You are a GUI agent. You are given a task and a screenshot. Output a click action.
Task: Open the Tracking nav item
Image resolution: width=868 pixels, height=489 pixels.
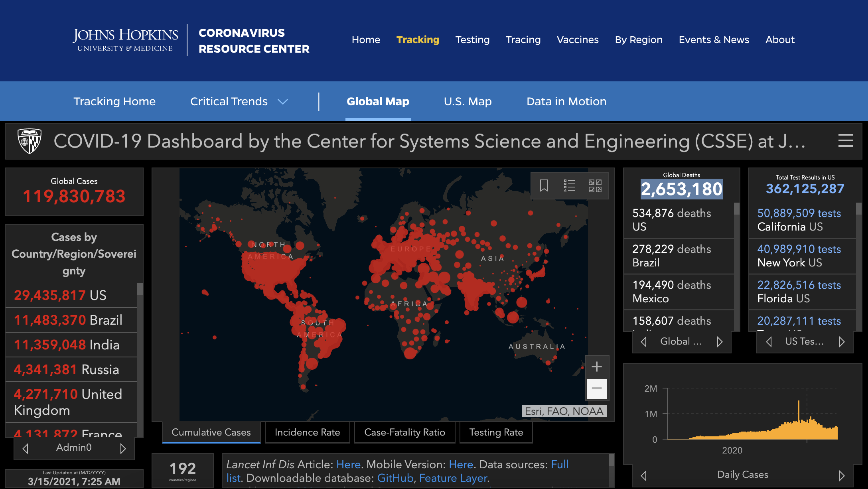pos(418,40)
